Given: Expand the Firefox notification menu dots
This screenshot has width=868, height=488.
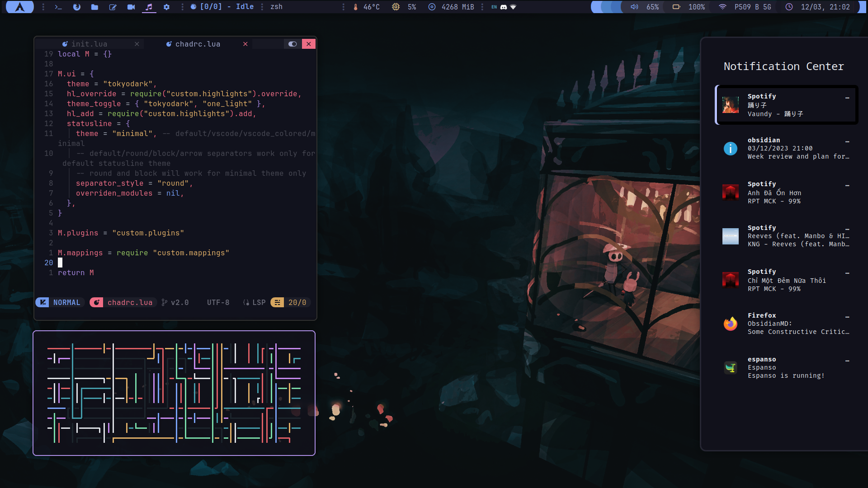Looking at the screenshot, I should (x=847, y=317).
